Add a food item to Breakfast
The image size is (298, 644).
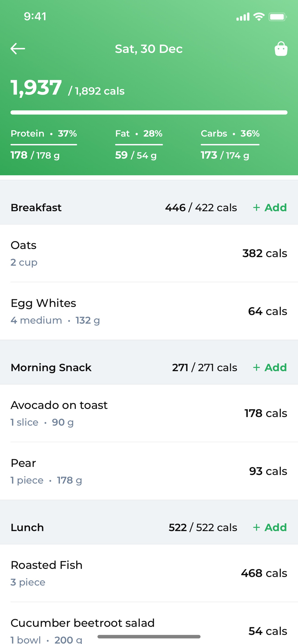[270, 208]
